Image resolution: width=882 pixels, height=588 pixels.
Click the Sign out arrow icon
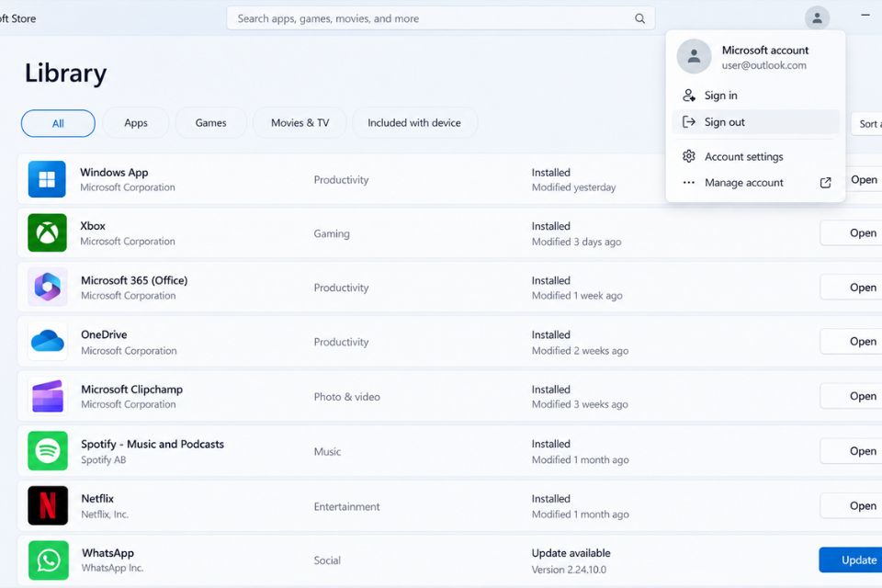click(688, 121)
